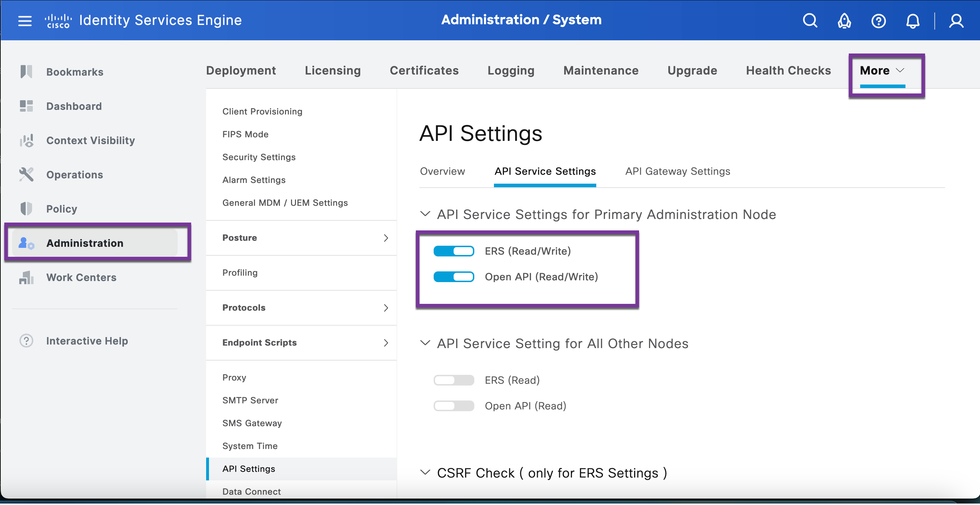The height and width of the screenshot is (505, 980).
Task: Disable the Open API (Read/Write) toggle
Action: [454, 277]
